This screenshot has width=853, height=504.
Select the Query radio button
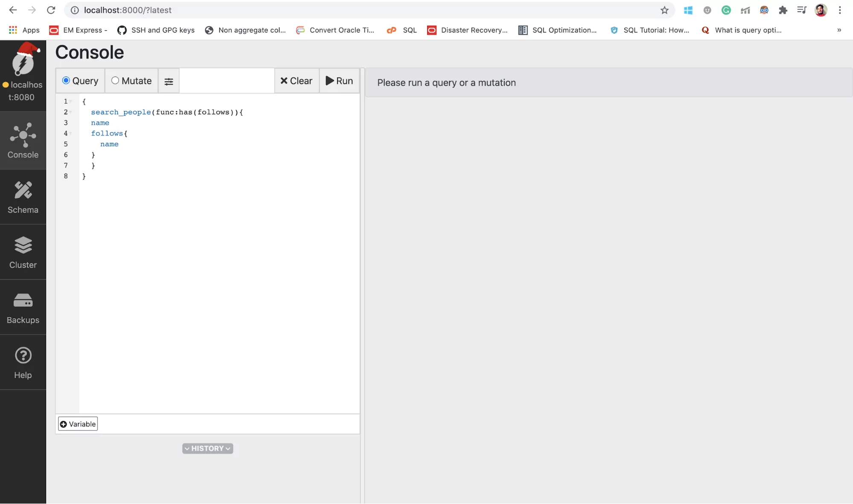[x=66, y=81]
